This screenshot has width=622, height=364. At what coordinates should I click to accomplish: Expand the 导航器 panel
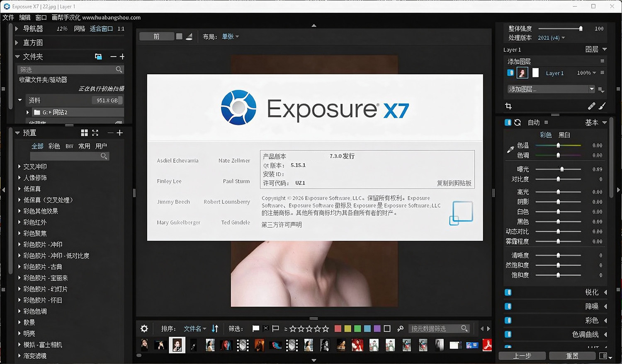coord(17,29)
